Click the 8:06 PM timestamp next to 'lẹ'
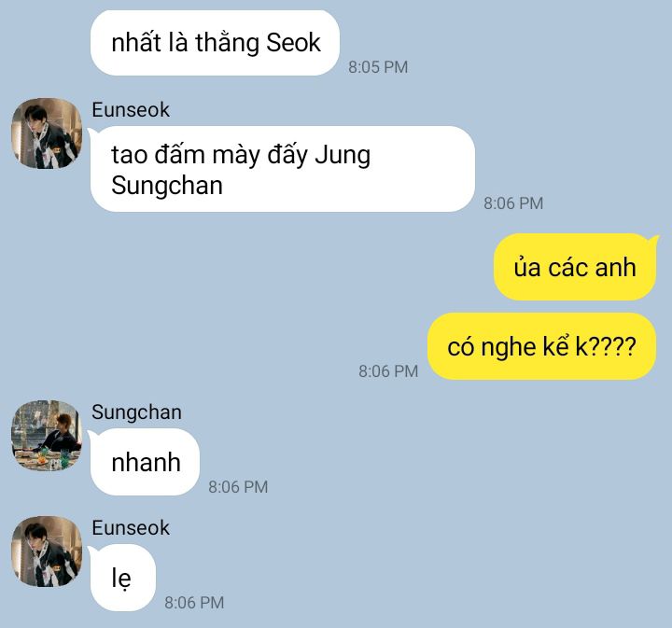This screenshot has height=628, width=672. click(x=194, y=603)
